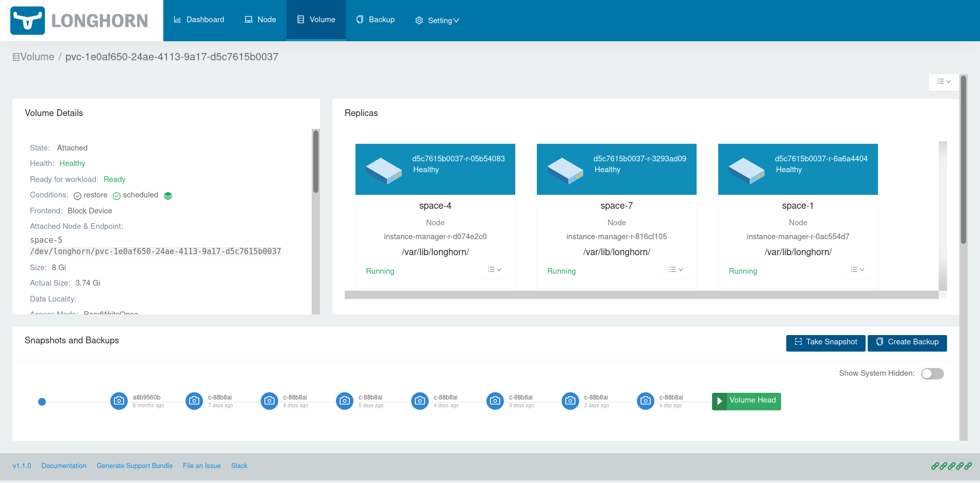This screenshot has height=483, width=980.
Task: Click the replica disk icon for r-05b54083
Action: pos(384,171)
